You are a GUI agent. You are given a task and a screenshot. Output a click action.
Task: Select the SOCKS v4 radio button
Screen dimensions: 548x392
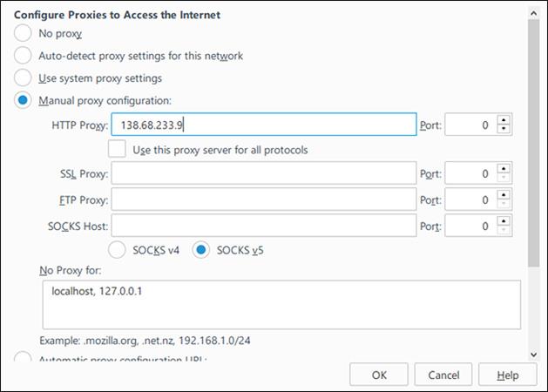click(x=117, y=250)
